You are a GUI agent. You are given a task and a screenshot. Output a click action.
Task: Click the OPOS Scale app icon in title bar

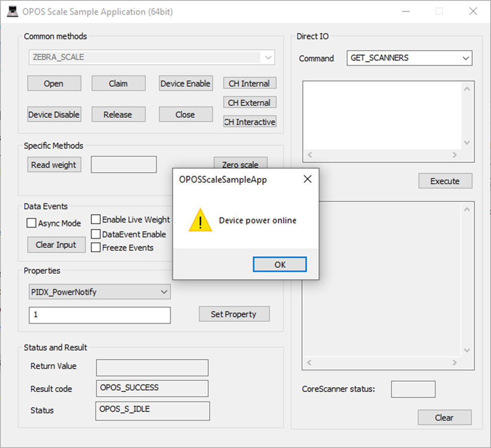pos(13,12)
